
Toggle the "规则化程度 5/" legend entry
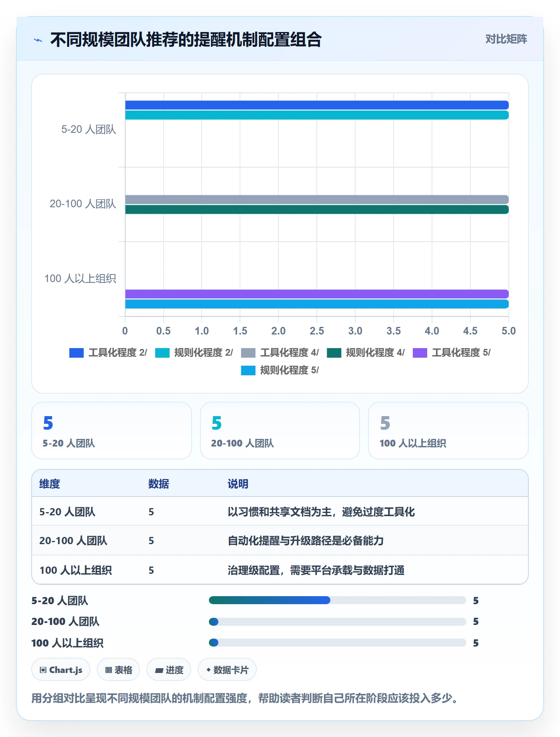tap(280, 370)
